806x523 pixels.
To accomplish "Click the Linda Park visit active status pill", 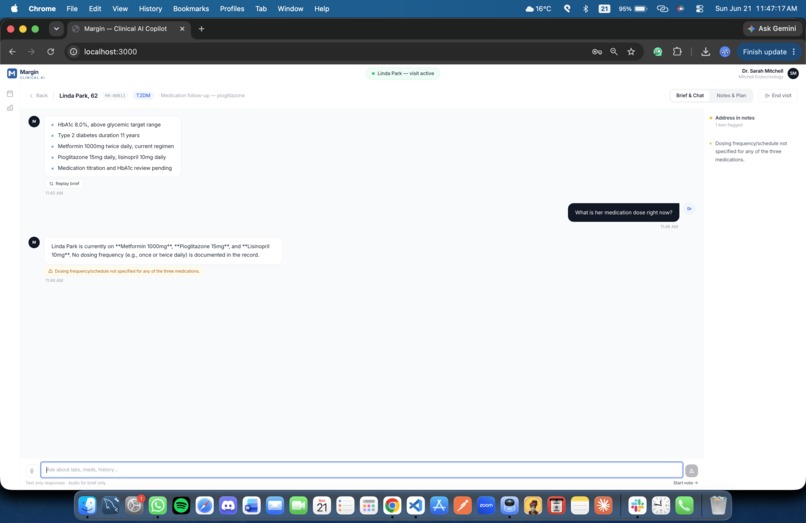I will (x=403, y=74).
